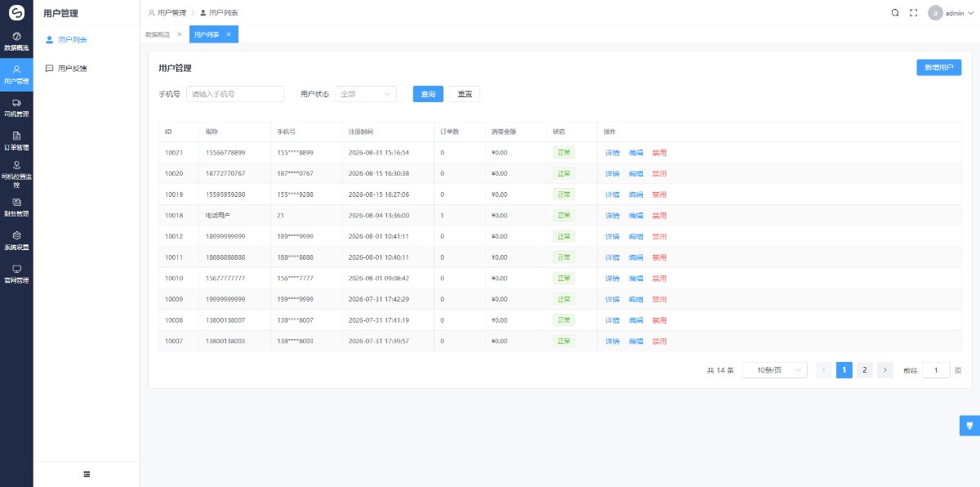The height and width of the screenshot is (487, 980).
Task: Click 禁用 for user 10018
Action: point(659,216)
